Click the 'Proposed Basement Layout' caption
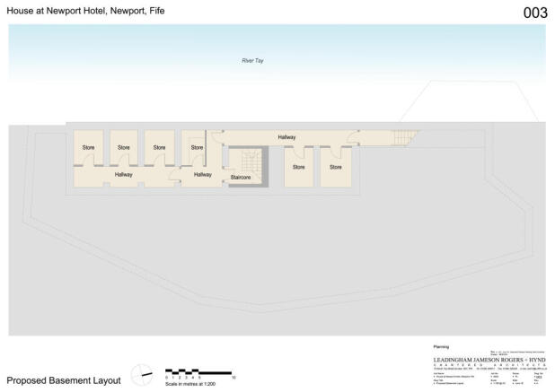 [64, 380]
